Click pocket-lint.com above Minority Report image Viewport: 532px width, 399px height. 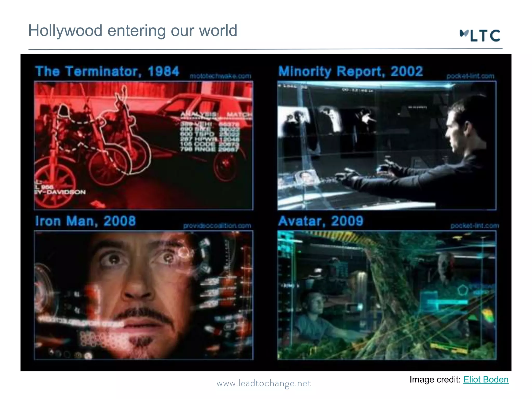pos(470,76)
